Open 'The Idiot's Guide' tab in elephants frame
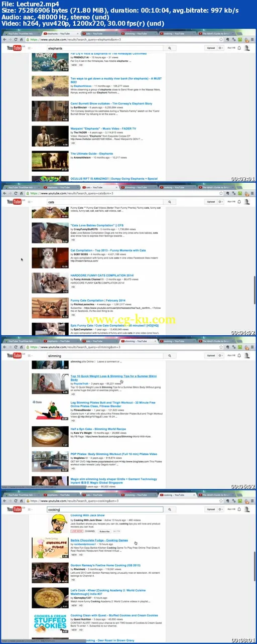 (x=215, y=33)
